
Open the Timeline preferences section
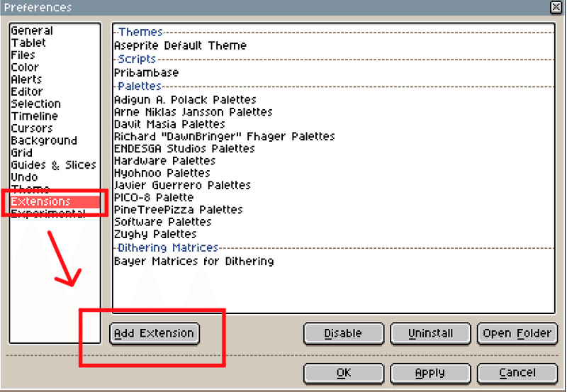click(55, 116)
